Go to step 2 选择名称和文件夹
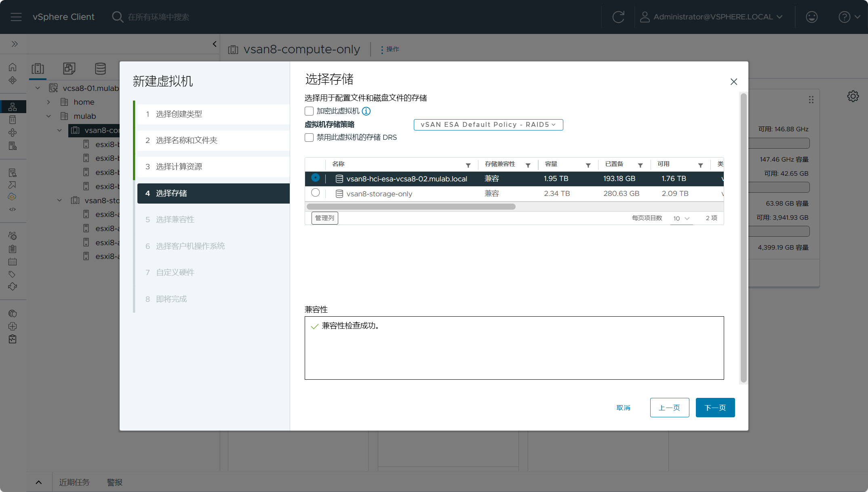The image size is (868, 492). (x=213, y=141)
